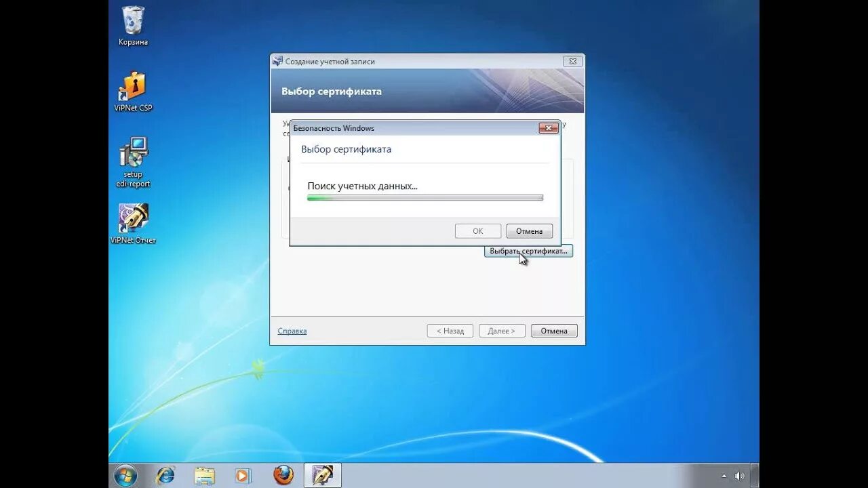Click the Выбрать сертификат... button

pos(528,251)
